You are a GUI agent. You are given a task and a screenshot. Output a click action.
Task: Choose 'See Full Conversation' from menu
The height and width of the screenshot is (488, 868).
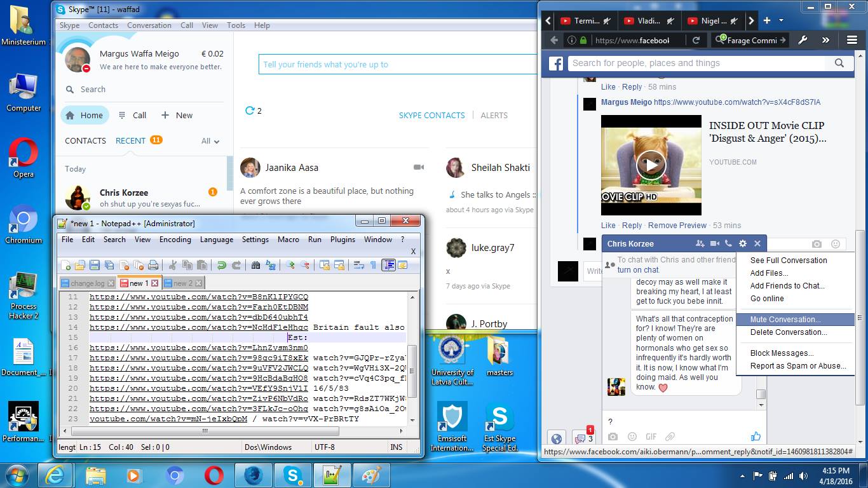point(796,261)
